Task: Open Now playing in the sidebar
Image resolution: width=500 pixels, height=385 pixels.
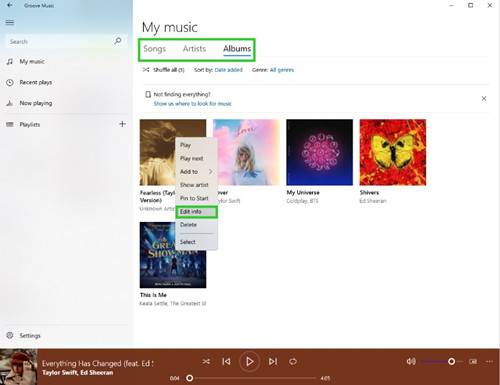Action: coord(36,103)
